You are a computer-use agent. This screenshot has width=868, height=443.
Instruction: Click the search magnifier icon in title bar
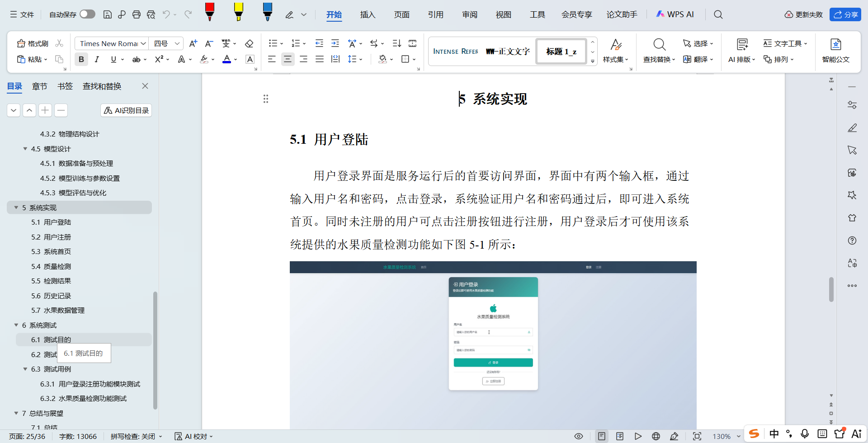pyautogui.click(x=718, y=14)
